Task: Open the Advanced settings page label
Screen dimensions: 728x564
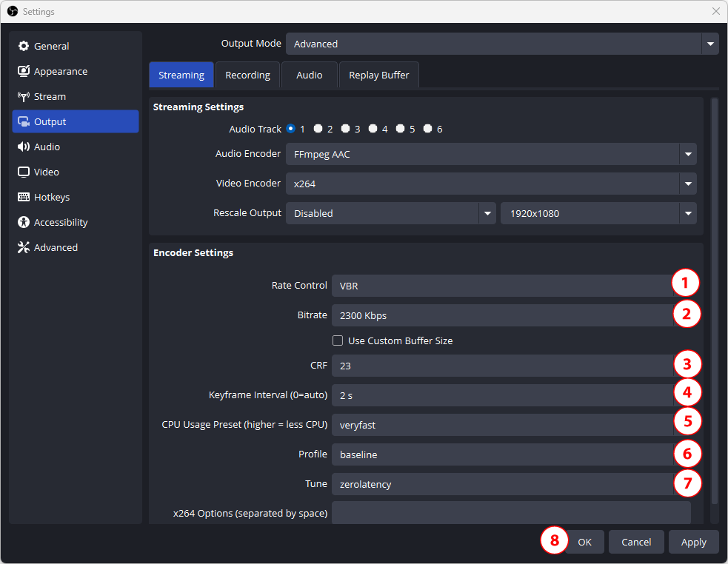Action: (56, 247)
